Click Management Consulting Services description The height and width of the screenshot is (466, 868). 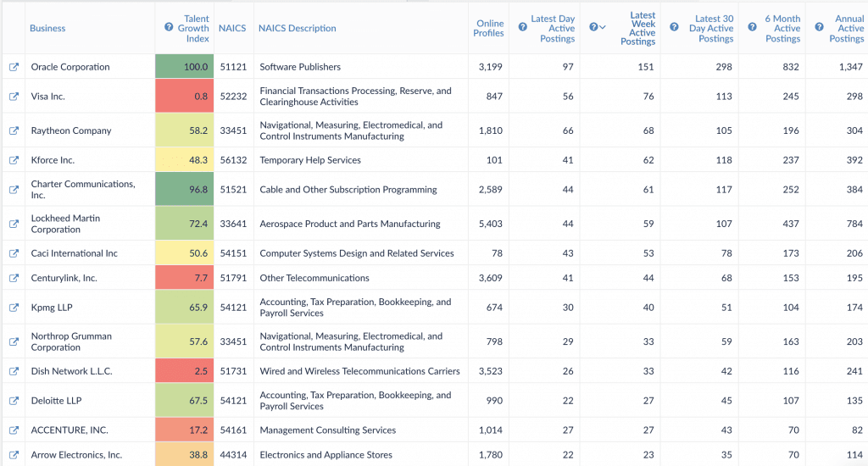point(328,430)
